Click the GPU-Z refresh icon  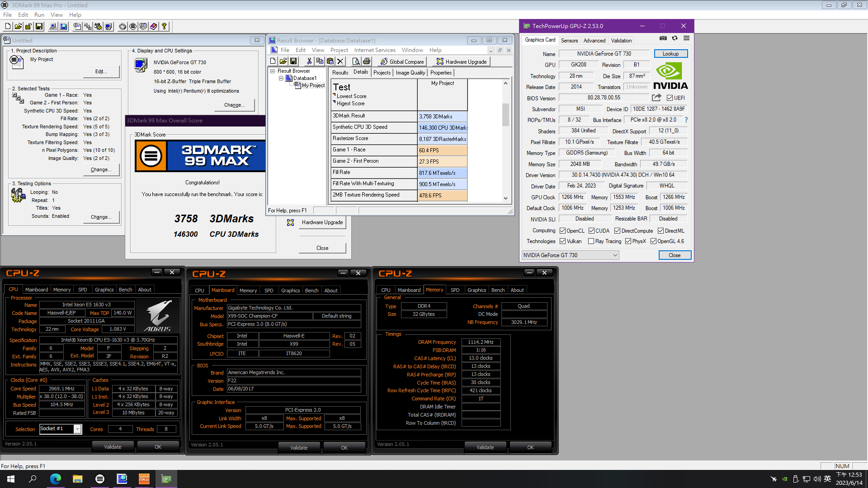click(675, 39)
